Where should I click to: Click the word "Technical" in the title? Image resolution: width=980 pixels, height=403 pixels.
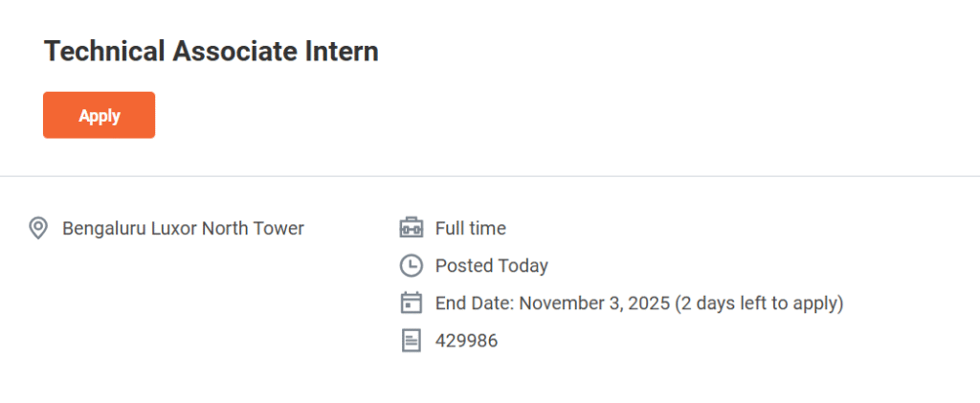click(x=104, y=52)
